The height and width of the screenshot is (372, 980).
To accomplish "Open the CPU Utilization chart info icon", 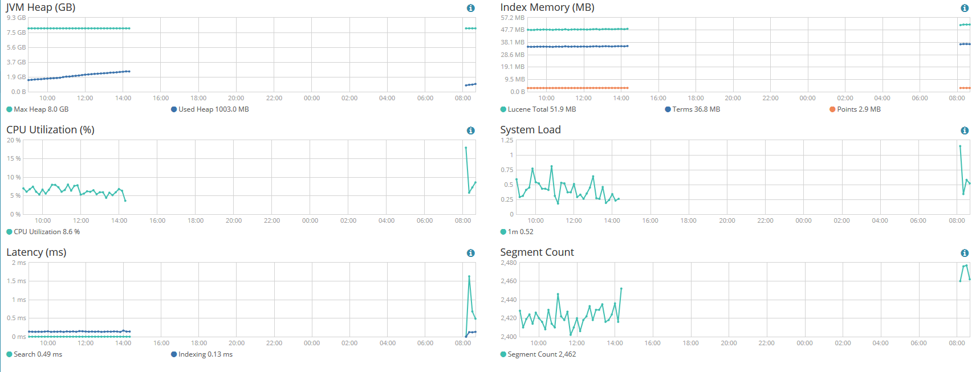I will (470, 130).
